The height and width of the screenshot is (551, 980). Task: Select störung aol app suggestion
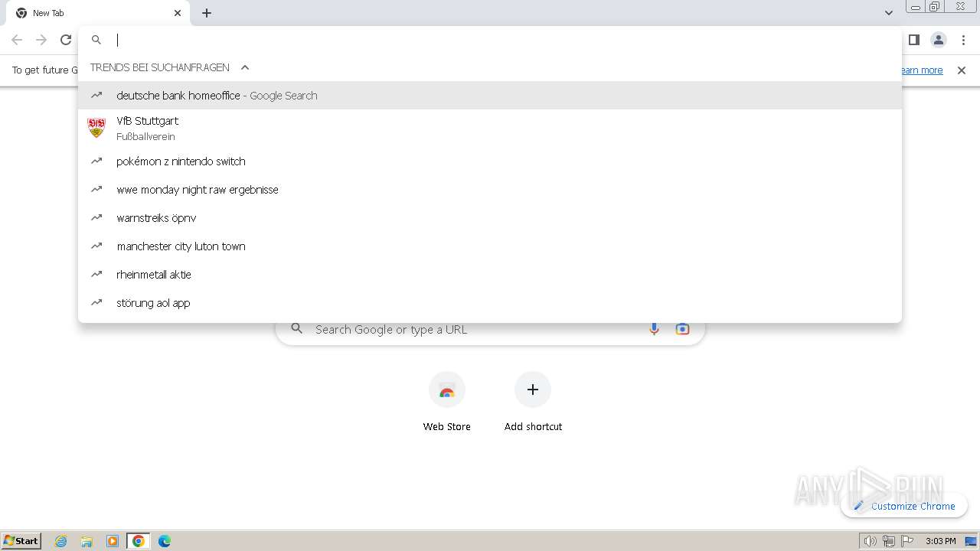coord(490,303)
